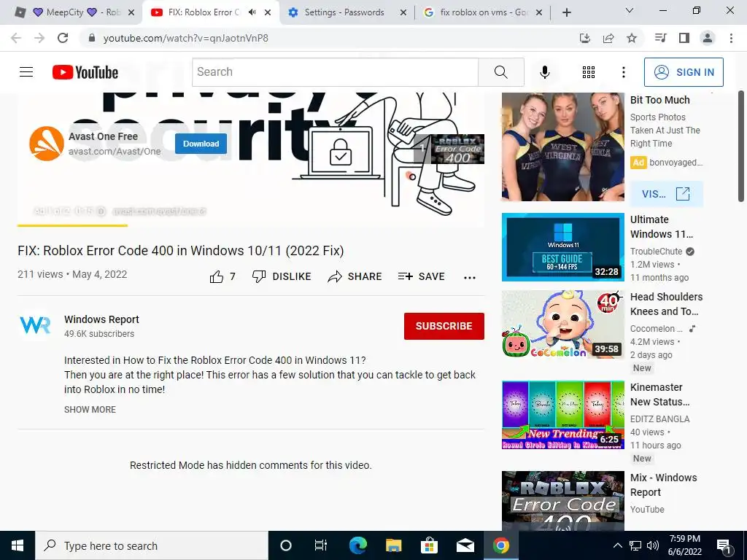Install or download page icon in address bar
The height and width of the screenshot is (560, 747).
point(584,38)
